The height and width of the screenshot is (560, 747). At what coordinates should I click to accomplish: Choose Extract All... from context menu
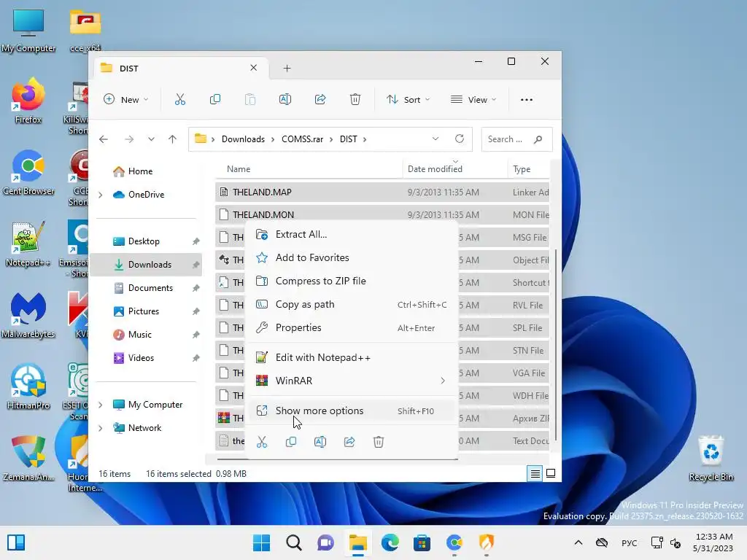coord(352,234)
